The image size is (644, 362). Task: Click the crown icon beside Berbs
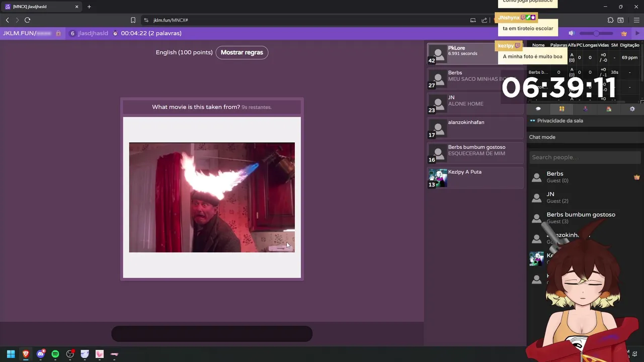tap(636, 177)
